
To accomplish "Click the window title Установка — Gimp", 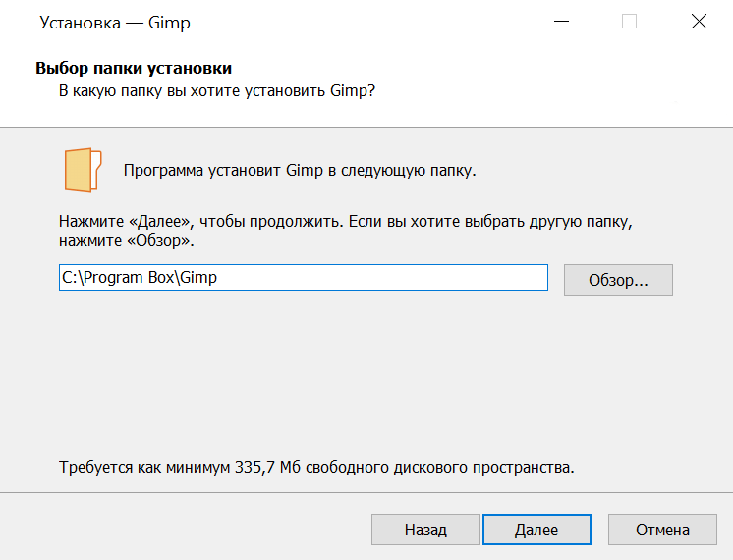I will [x=115, y=23].
